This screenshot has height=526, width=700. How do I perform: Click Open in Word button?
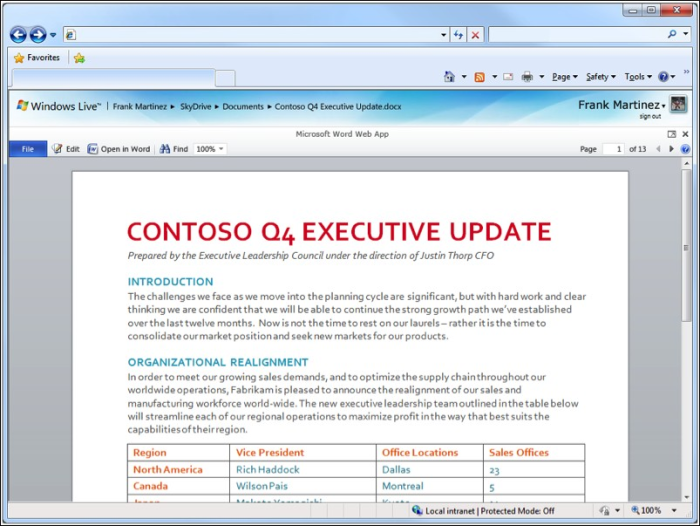point(119,149)
